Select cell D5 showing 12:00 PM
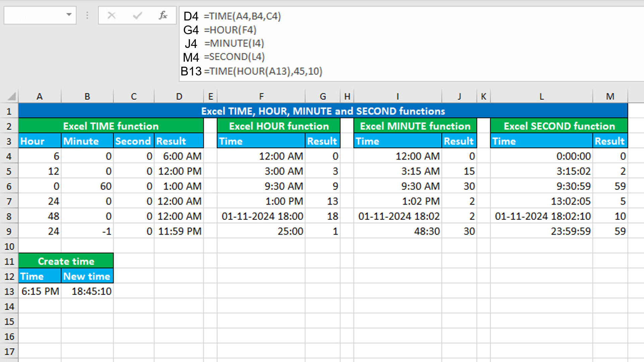The height and width of the screenshot is (362, 644). (x=179, y=171)
